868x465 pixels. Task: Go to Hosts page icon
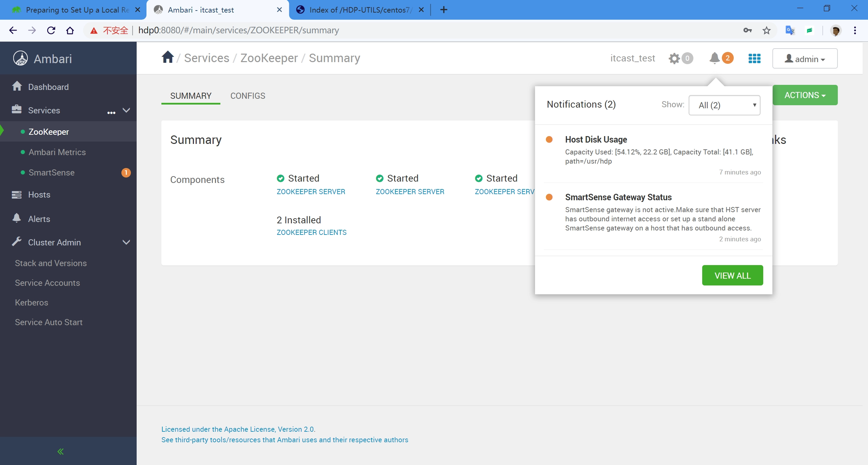pyautogui.click(x=17, y=194)
